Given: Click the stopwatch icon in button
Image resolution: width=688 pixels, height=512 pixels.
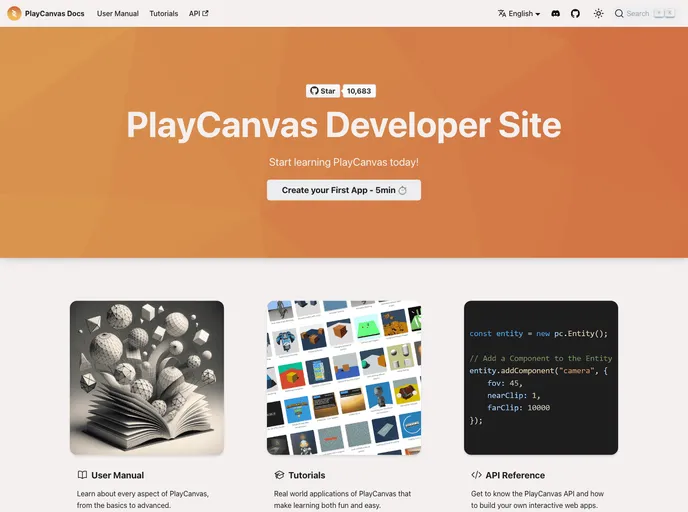Looking at the screenshot, I should [x=402, y=190].
